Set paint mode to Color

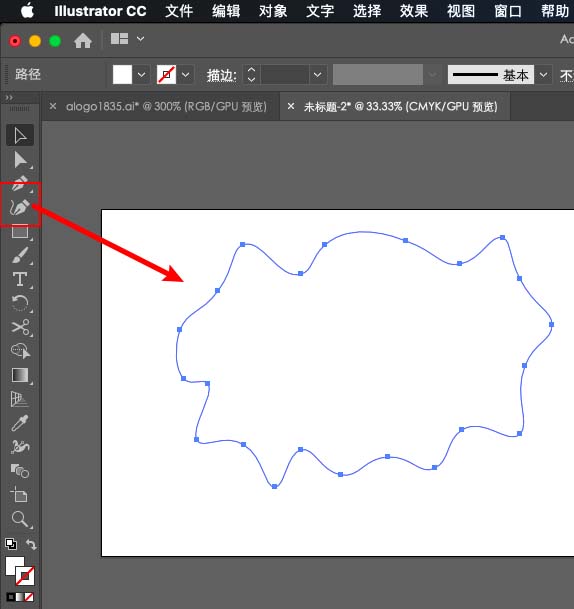coord(10,597)
